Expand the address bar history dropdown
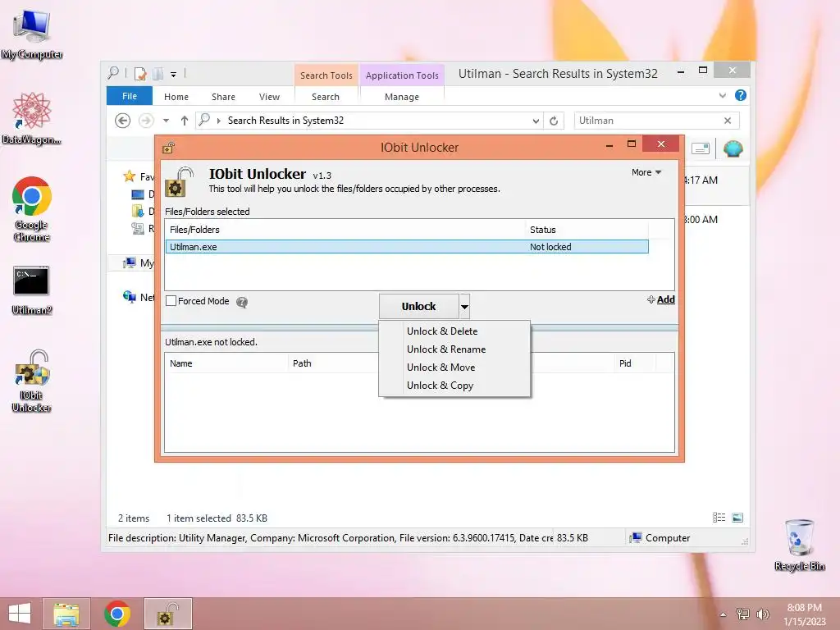Viewport: 840px width, 630px height. pos(536,121)
